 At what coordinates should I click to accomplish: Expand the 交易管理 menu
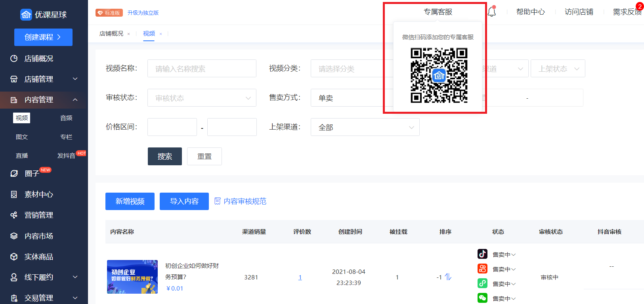point(75,298)
